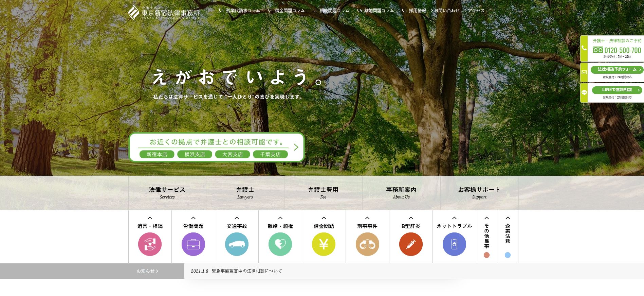Open the 弁護士 Lawyers menu

245,193
